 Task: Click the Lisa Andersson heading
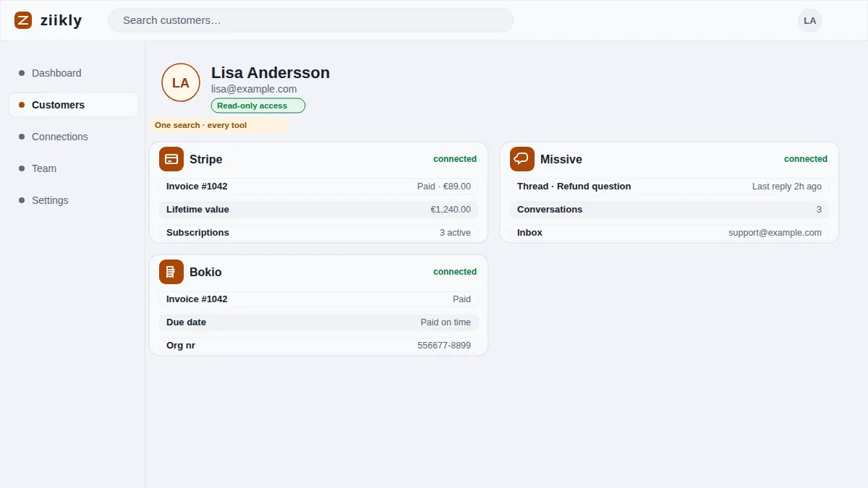(x=271, y=72)
